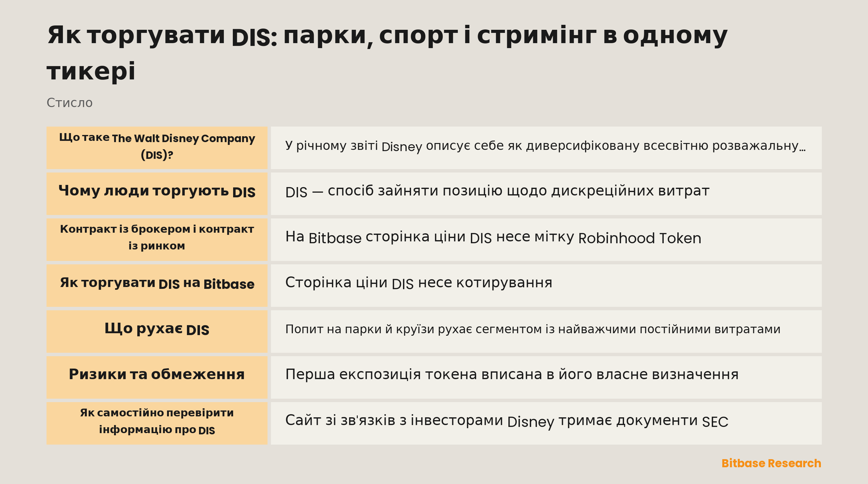868x484 pixels.
Task: Select the "Що рухає DIS" cell
Action: point(157,331)
